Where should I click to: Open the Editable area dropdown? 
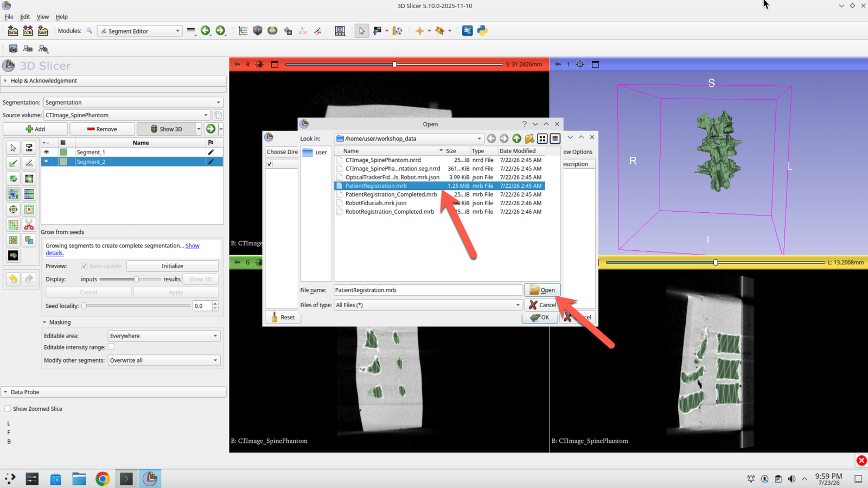pos(164,336)
